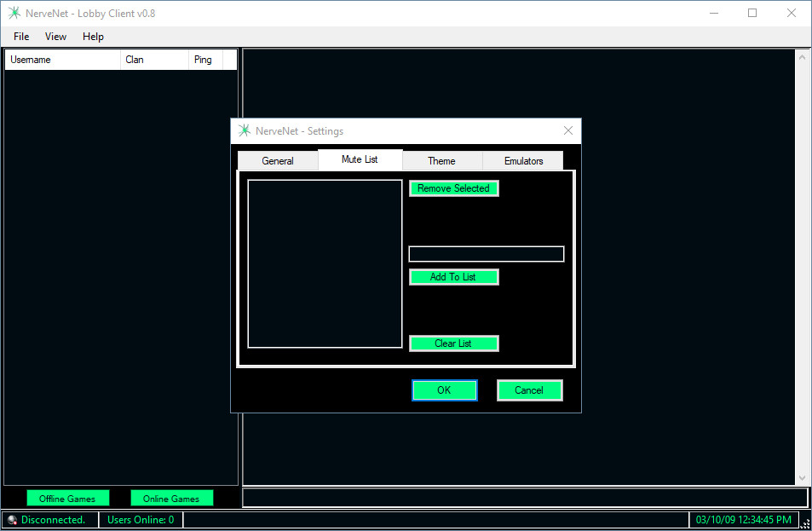The width and height of the screenshot is (812, 531).
Task: Open the Theme tab
Action: (x=441, y=161)
